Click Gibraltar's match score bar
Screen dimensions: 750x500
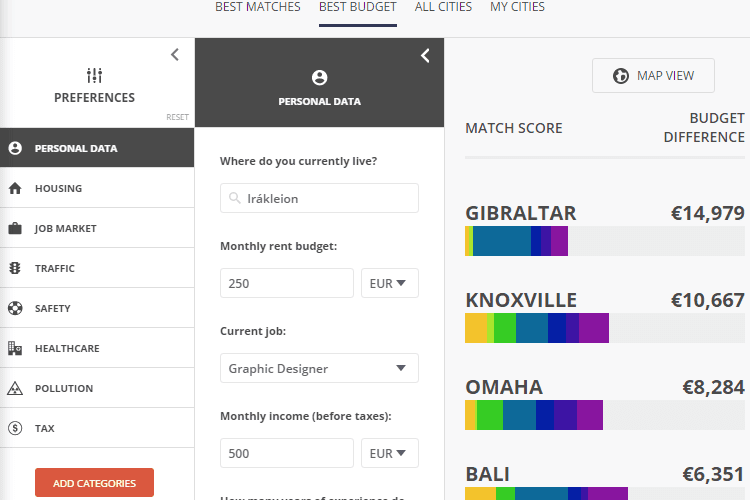tap(605, 241)
